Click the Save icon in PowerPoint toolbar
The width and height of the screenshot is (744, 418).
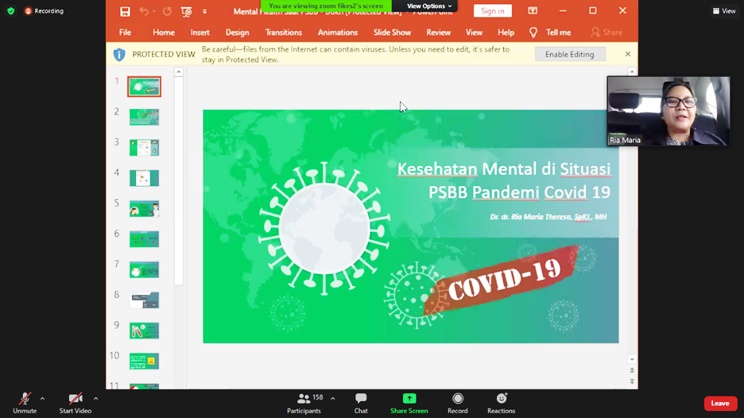[x=125, y=12]
